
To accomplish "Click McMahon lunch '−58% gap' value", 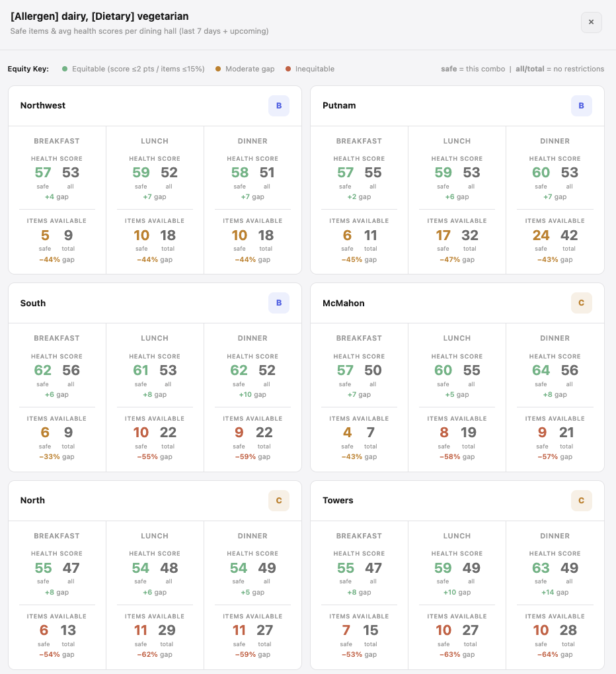I will point(457,457).
